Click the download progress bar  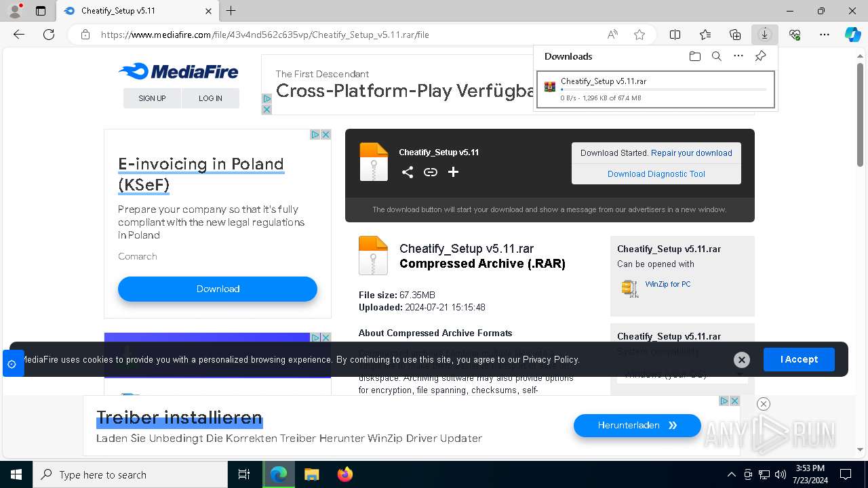pos(664,89)
